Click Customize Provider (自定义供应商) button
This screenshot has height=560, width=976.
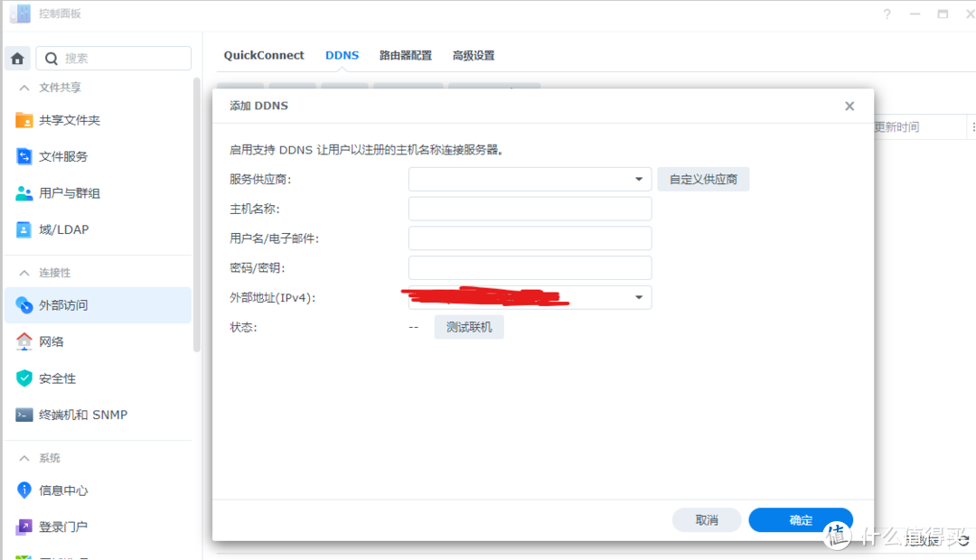tap(703, 179)
